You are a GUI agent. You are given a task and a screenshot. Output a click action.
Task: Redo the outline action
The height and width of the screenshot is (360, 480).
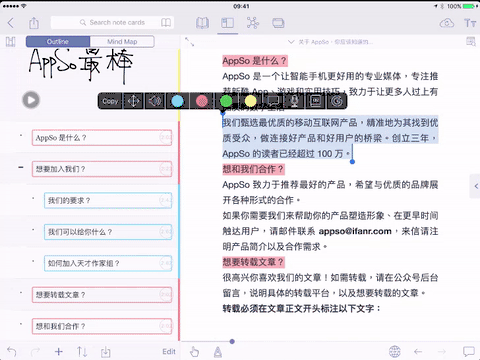point(35,351)
